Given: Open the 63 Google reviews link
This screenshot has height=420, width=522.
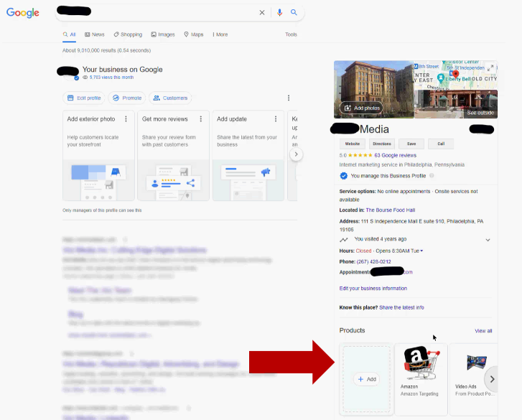Looking at the screenshot, I should (395, 155).
